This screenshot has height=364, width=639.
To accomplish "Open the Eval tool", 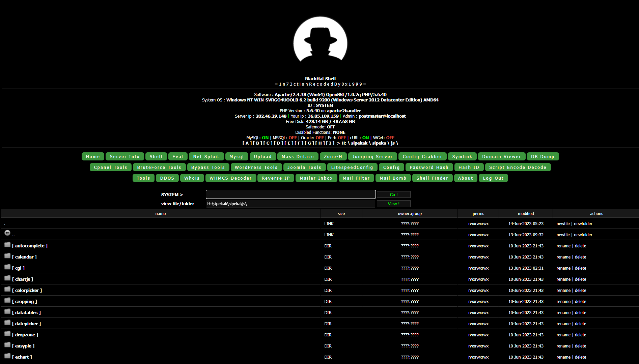I will pyautogui.click(x=178, y=156).
